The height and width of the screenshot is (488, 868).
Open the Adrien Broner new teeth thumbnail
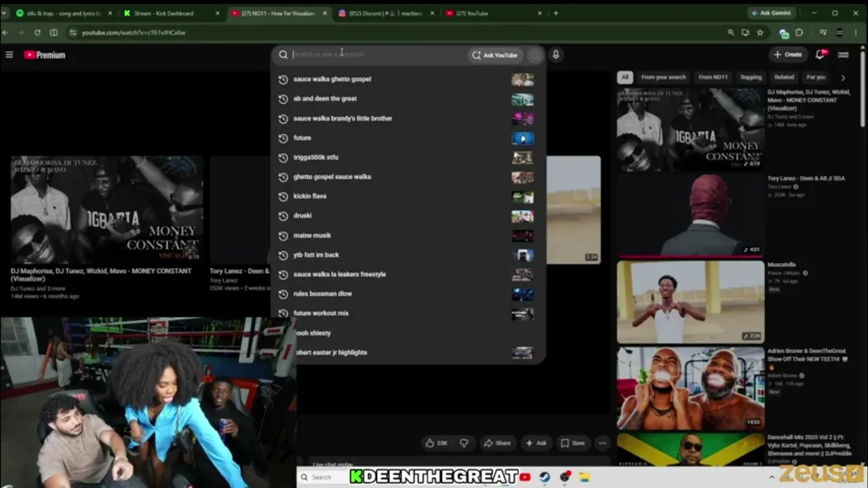click(x=690, y=388)
